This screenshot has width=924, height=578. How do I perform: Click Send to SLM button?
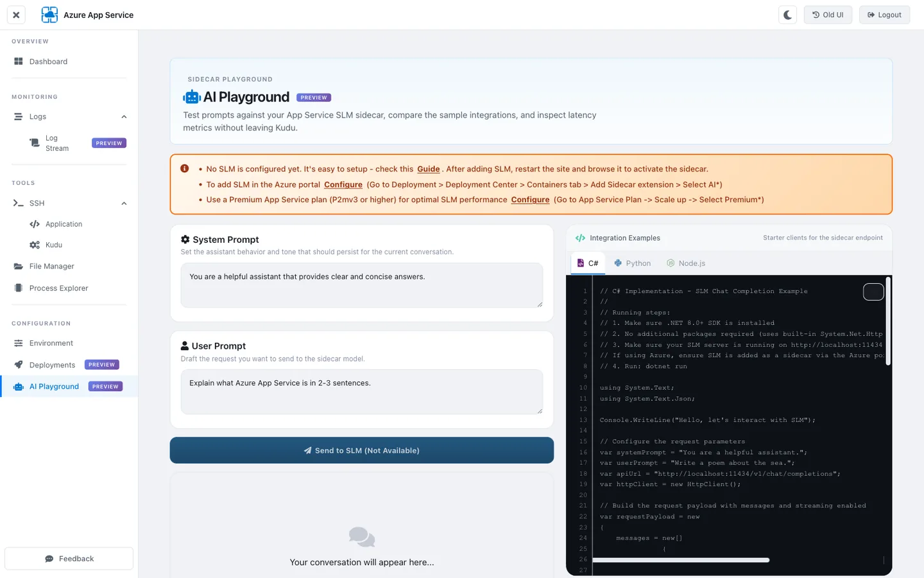[x=362, y=450]
